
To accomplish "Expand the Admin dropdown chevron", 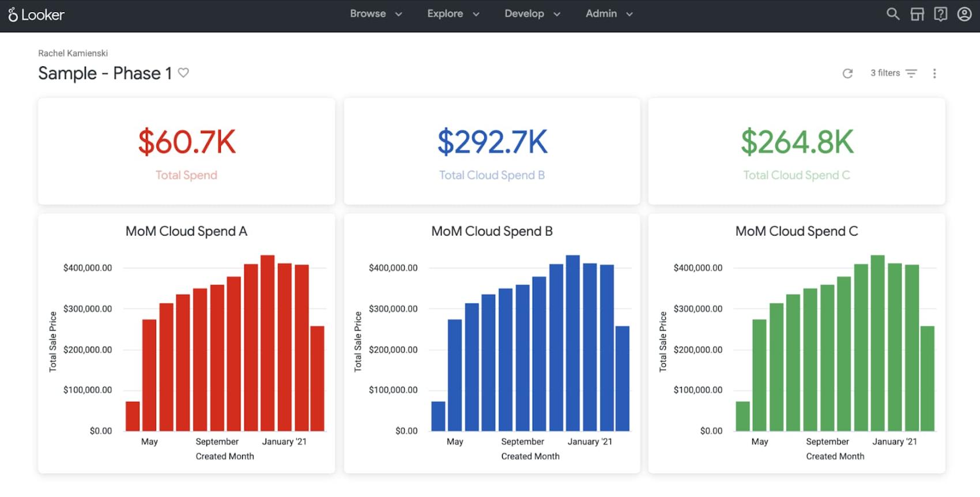I will (x=630, y=14).
